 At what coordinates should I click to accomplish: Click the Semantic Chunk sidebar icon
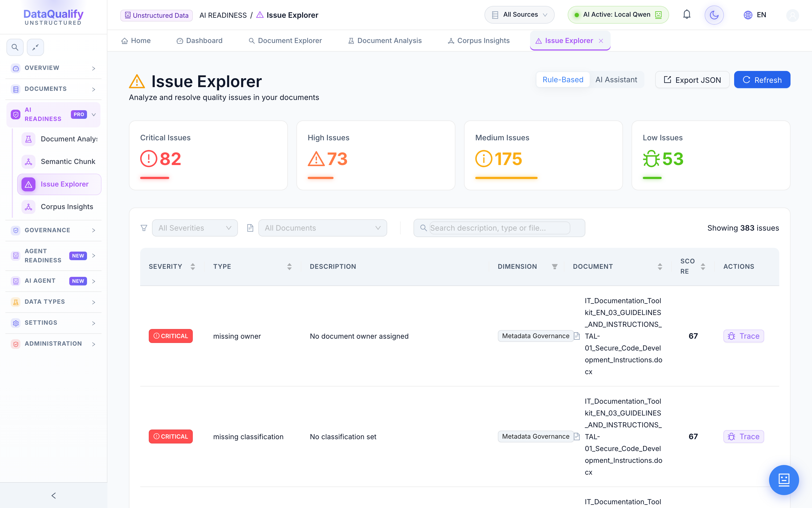coord(28,162)
